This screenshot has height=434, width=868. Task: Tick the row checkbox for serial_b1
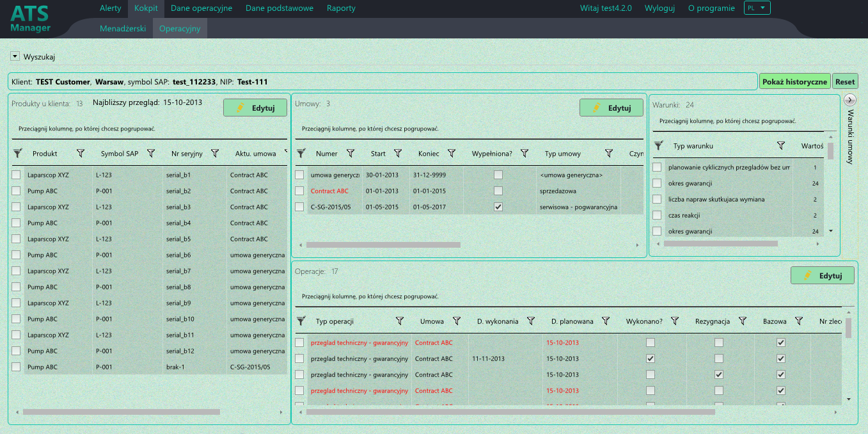click(16, 175)
